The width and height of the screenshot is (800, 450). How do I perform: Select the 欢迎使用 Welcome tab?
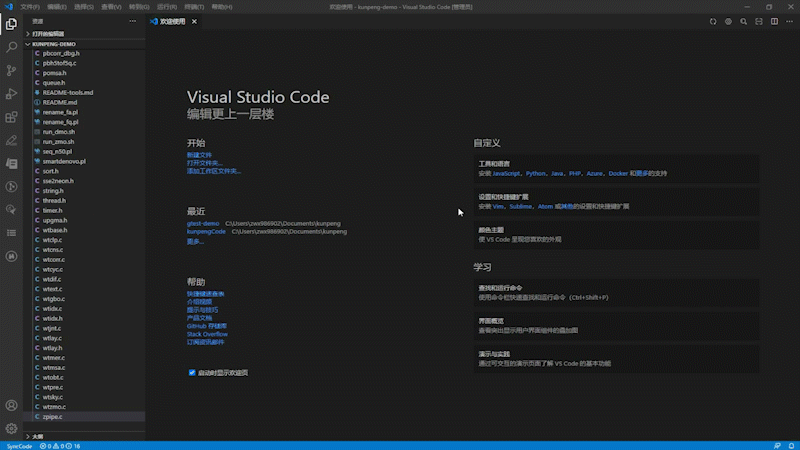coord(172,21)
